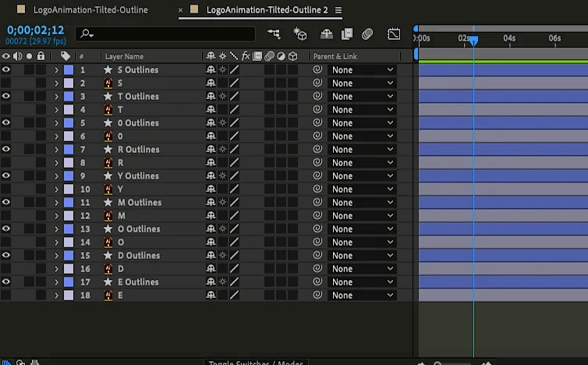
Task: Click the label color swatch of S Outlines
Action: [x=69, y=69]
